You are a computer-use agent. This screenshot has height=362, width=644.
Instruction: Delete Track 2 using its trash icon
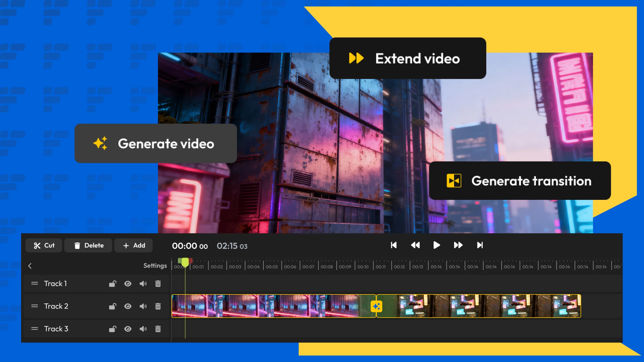(158, 306)
